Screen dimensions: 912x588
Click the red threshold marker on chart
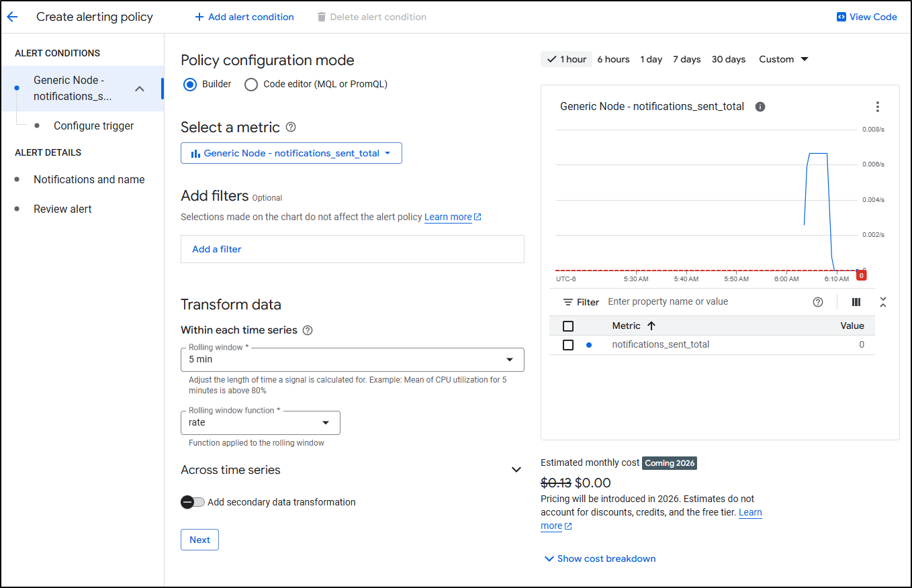point(861,275)
